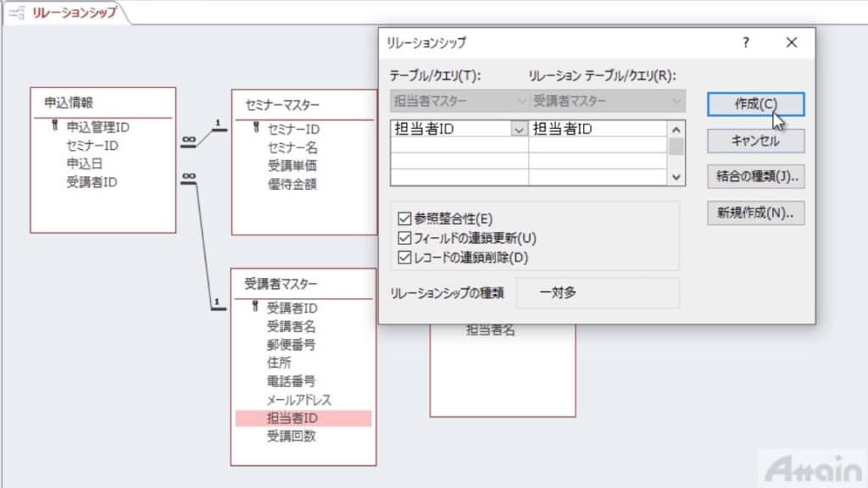The image size is (868, 488).
Task: Disable レコードの連鎖削除(D) checkbox
Action: 403,258
